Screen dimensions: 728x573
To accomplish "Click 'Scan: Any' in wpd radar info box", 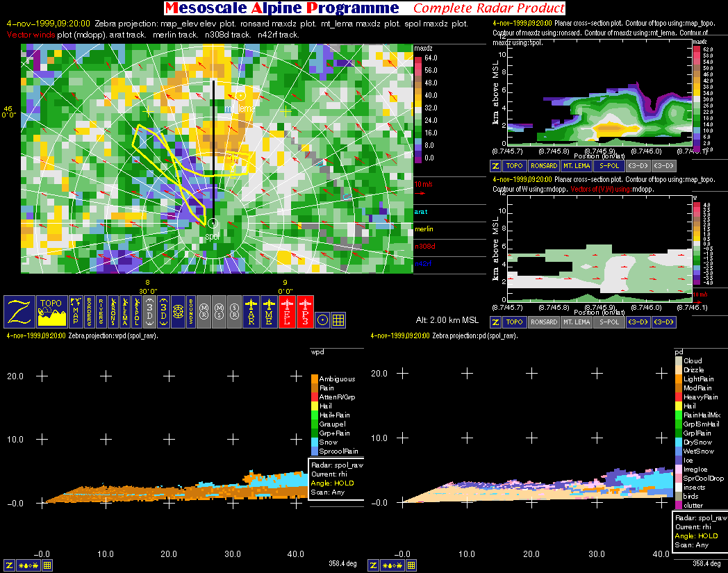I will pos(328,492).
